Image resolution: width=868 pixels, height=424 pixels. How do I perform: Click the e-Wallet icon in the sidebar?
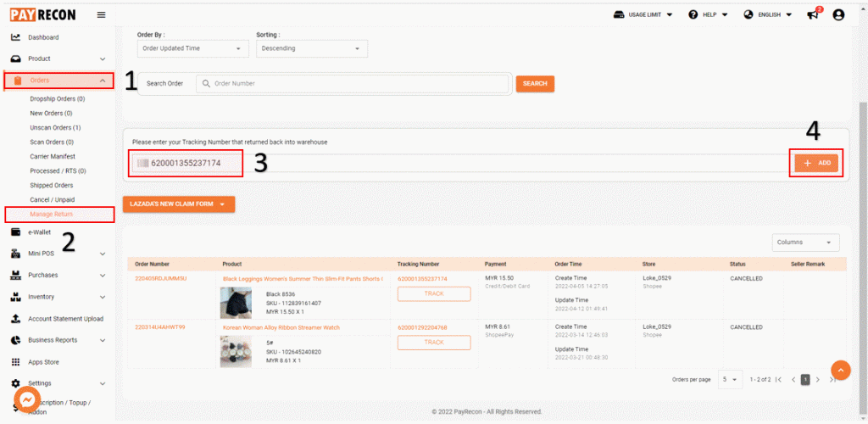[x=16, y=232]
